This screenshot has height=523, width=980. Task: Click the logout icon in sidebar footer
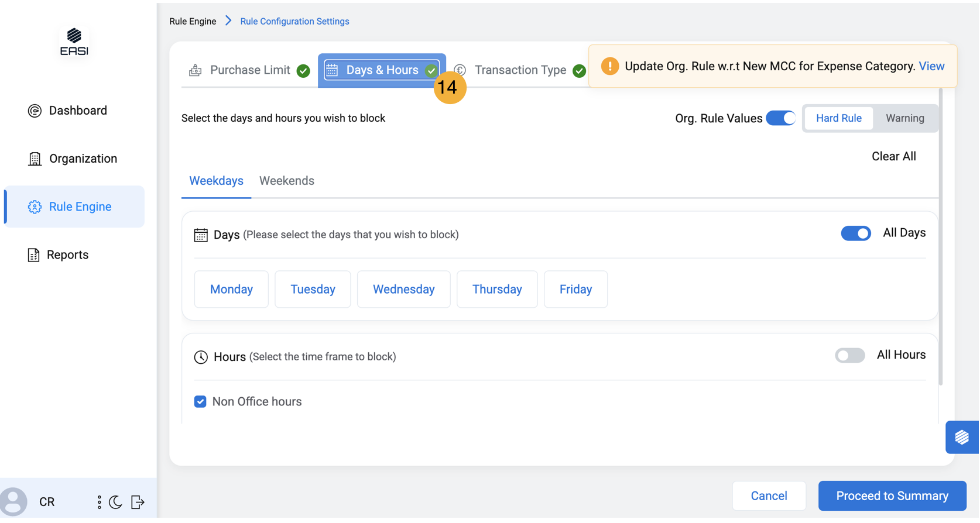[x=138, y=502]
